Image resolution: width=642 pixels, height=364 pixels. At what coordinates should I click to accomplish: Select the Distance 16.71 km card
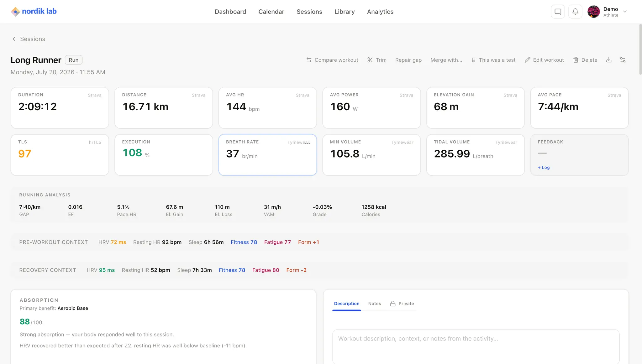[x=164, y=108]
